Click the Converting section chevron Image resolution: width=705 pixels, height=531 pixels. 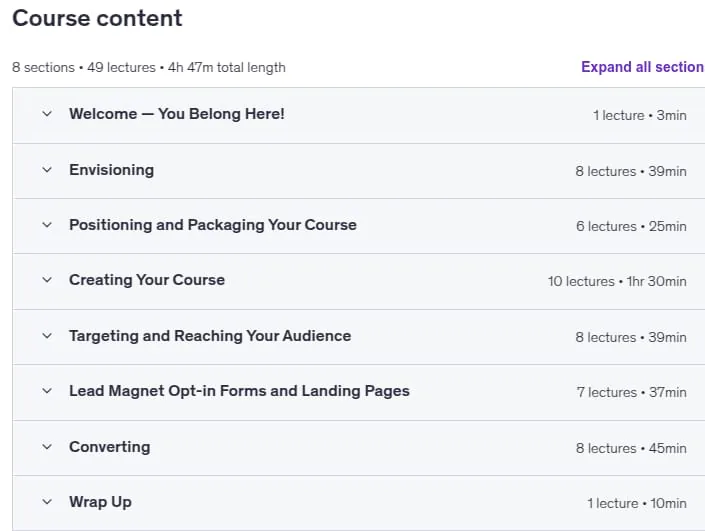[47, 447]
